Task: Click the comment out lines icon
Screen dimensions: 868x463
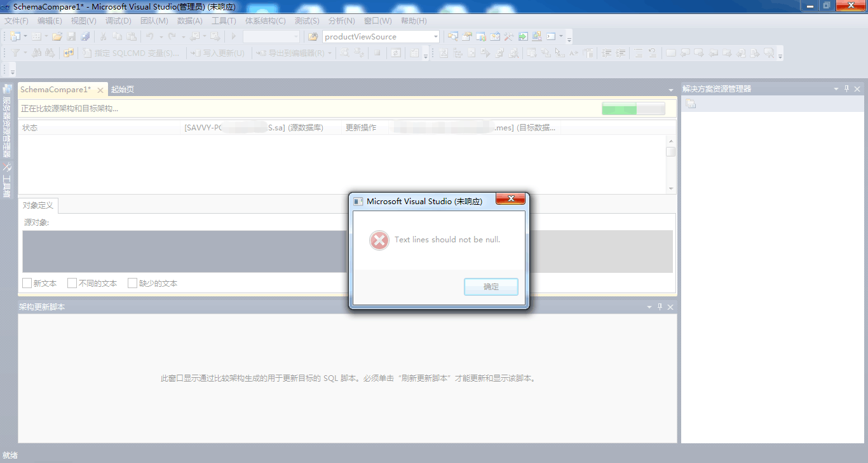Action: coord(639,53)
